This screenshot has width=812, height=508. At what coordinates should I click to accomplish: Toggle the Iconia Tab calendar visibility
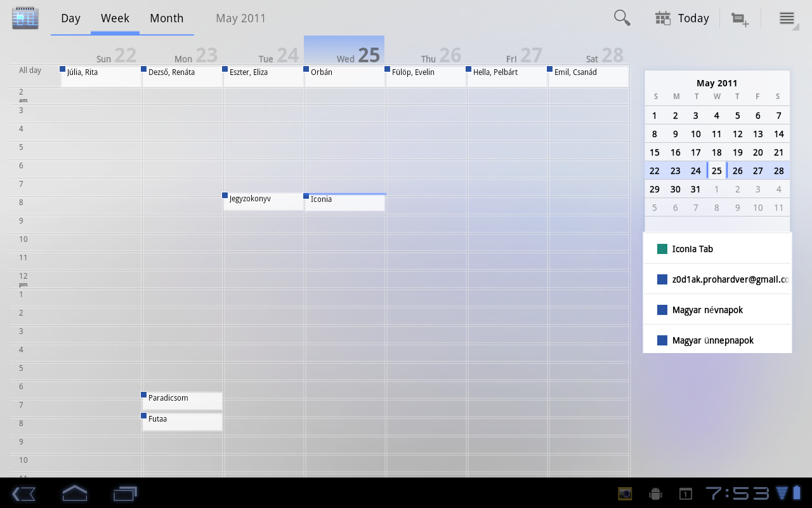click(x=717, y=249)
